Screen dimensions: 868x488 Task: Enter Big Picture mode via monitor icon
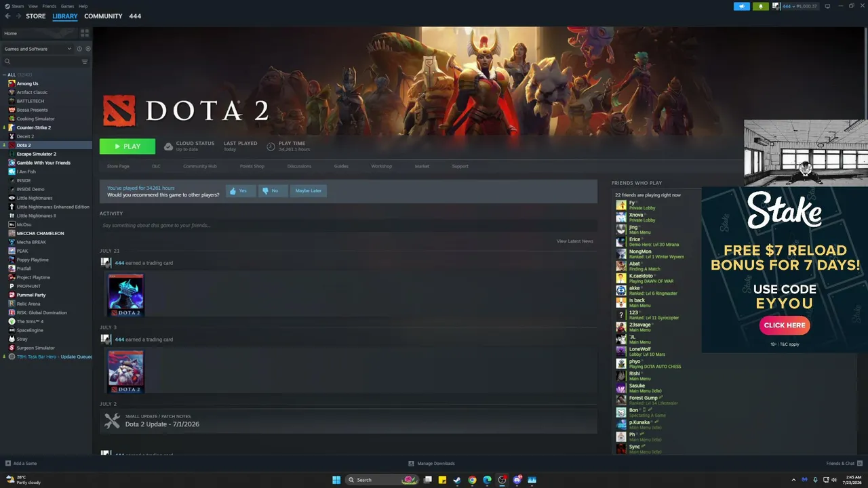coord(827,6)
